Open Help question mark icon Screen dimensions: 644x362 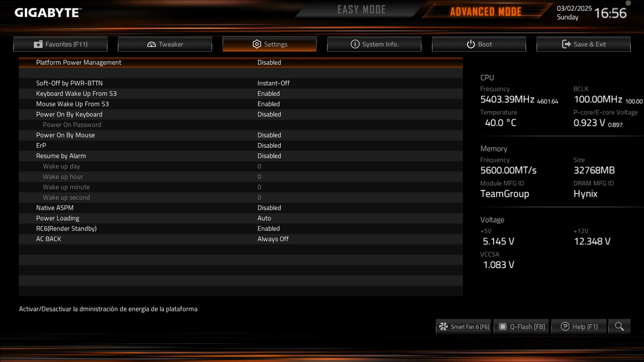coord(565,326)
